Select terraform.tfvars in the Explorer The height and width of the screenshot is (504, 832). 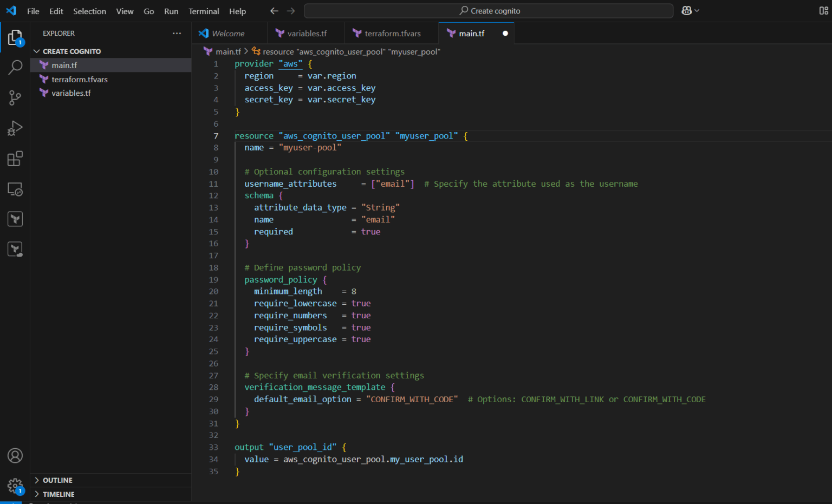click(80, 79)
